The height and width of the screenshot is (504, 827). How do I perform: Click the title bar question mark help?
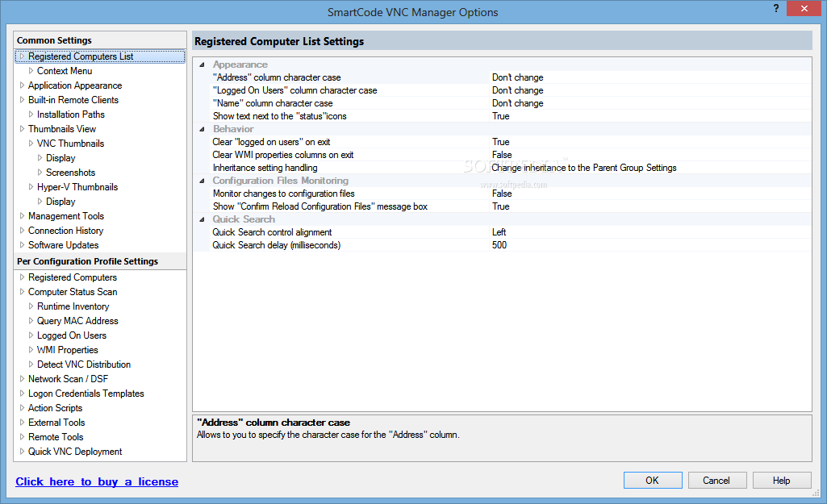pyautogui.click(x=776, y=8)
